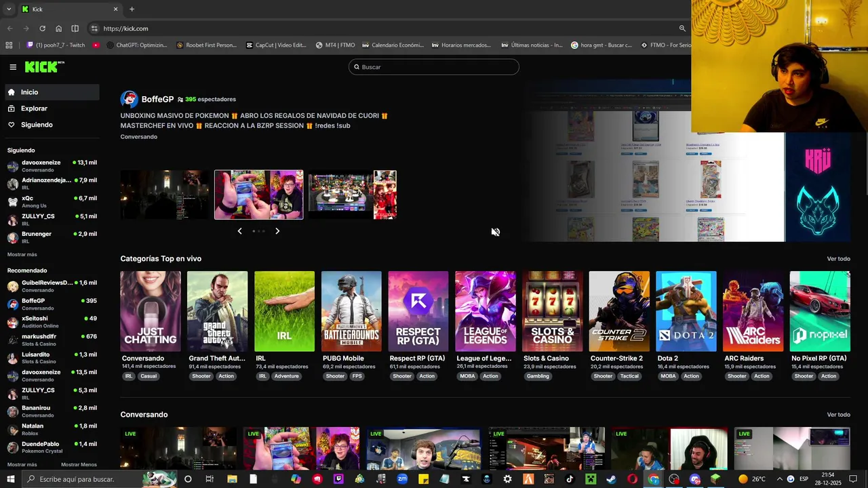Click the Buscar search field
The image size is (868, 488).
coord(434,67)
